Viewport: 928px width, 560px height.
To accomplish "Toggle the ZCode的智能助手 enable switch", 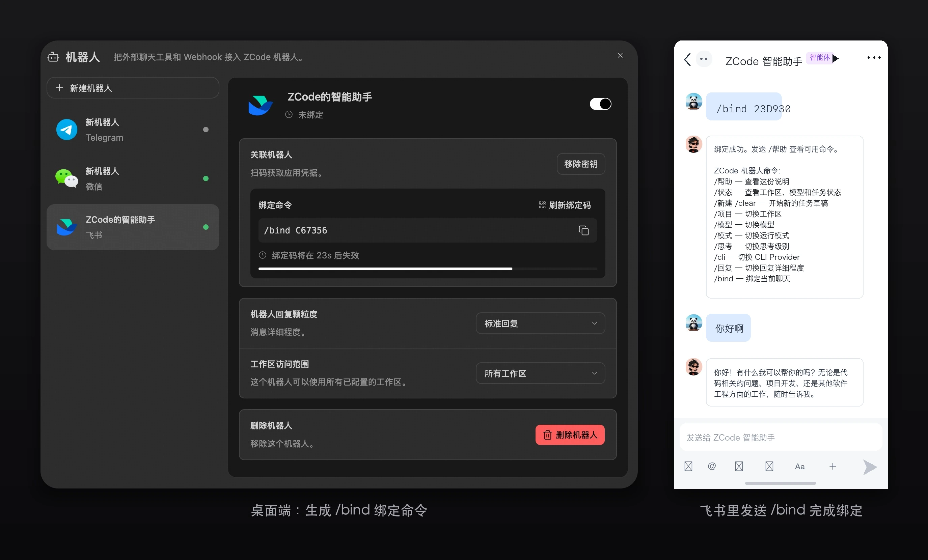I will pos(600,104).
